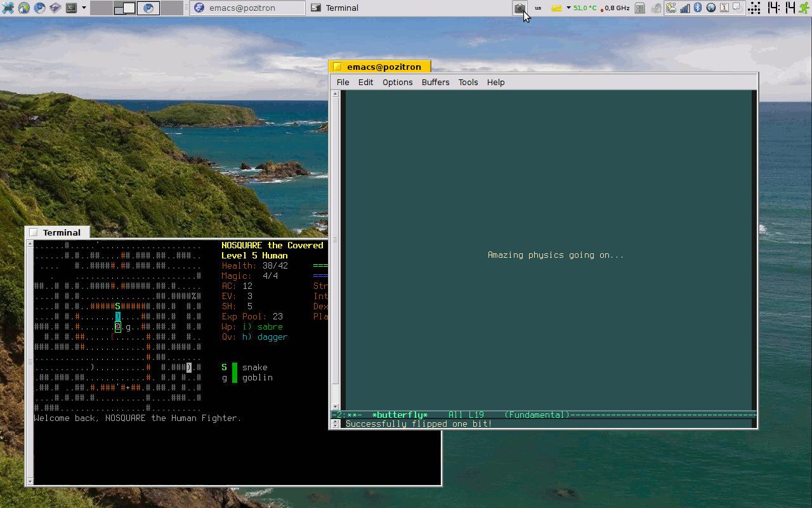The image size is (812, 508).
Task: Click 'Health: 38/42' stat in terminal
Action: (255, 266)
